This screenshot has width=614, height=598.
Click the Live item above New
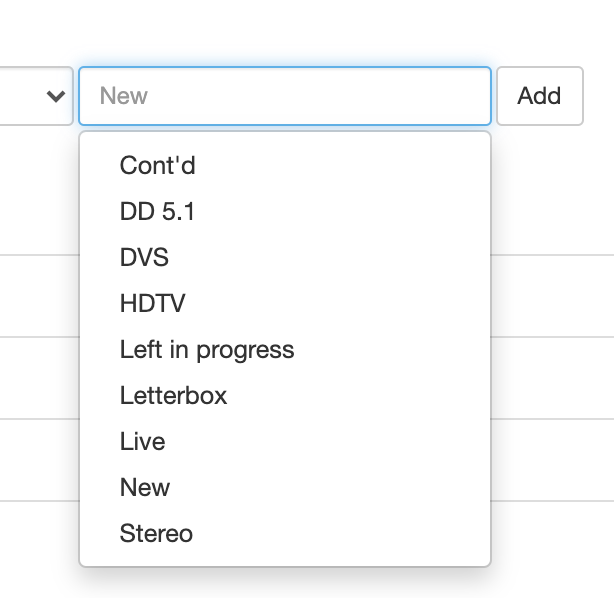click(142, 441)
